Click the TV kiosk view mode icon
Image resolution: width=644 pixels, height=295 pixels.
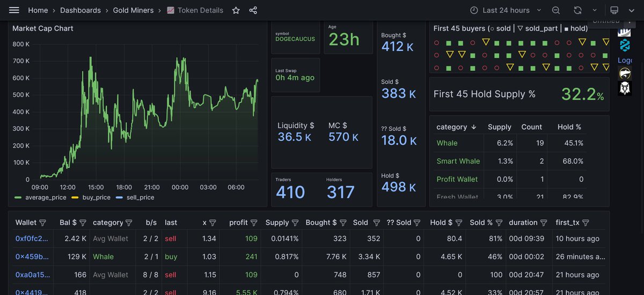tap(614, 10)
